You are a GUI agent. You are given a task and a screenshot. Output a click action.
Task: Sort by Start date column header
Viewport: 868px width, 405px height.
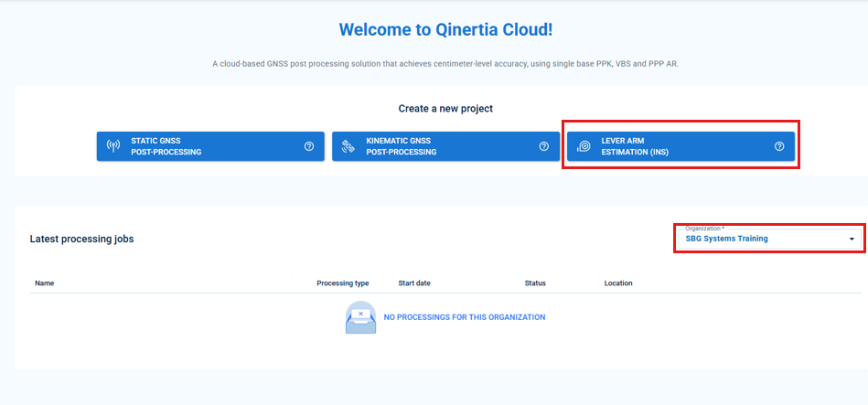420,283
